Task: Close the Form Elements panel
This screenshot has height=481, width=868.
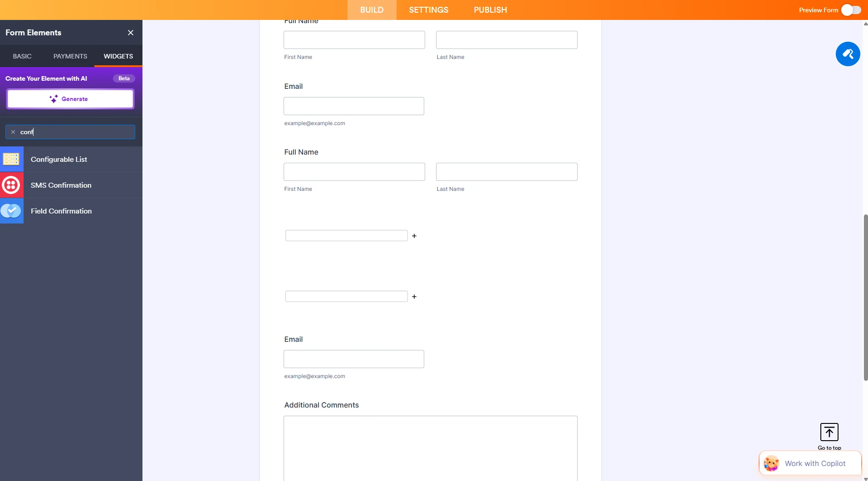Action: [x=131, y=32]
